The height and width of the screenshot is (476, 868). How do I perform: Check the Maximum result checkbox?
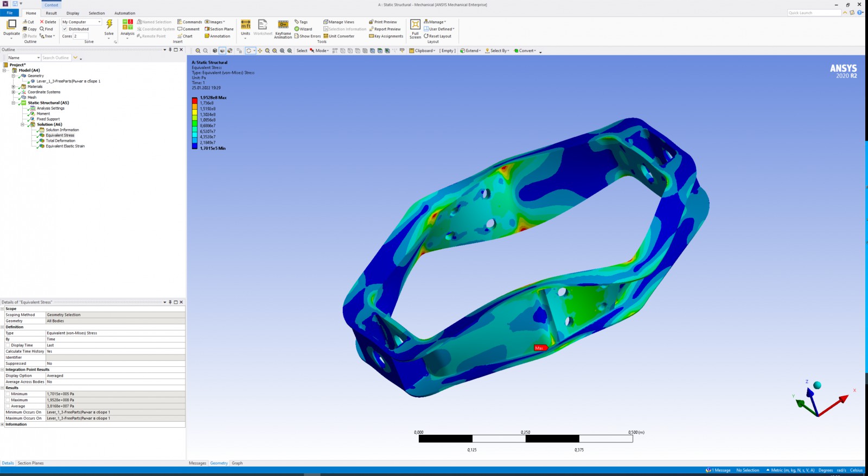click(8, 400)
